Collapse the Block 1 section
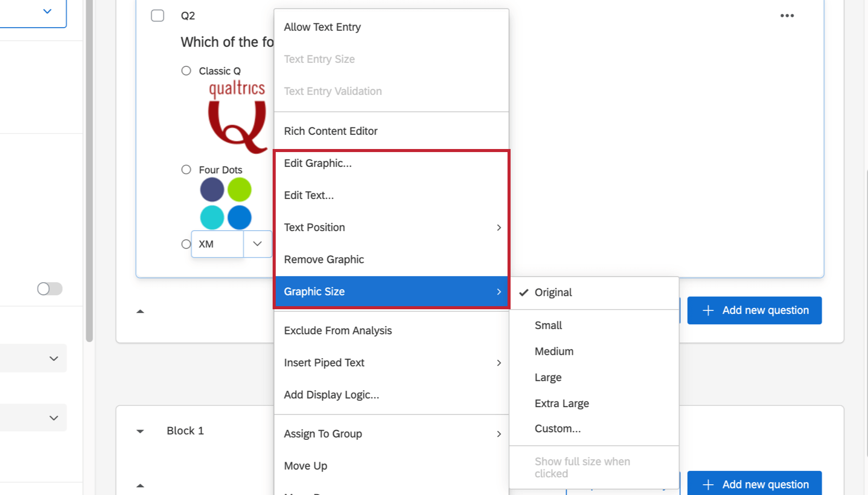Image resolution: width=868 pixels, height=495 pixels. click(140, 431)
